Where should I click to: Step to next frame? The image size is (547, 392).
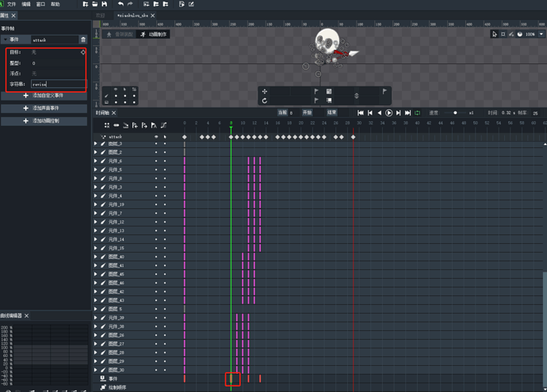coord(399,113)
